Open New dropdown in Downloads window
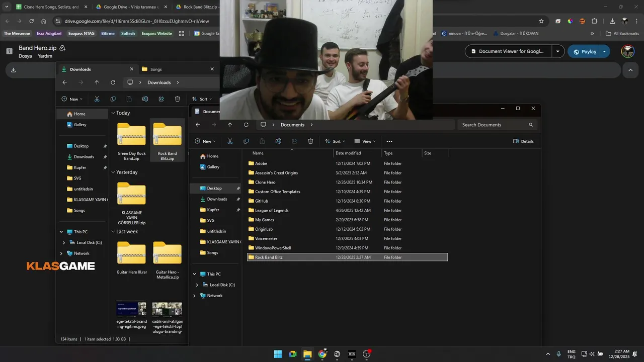 pyautogui.click(x=72, y=99)
